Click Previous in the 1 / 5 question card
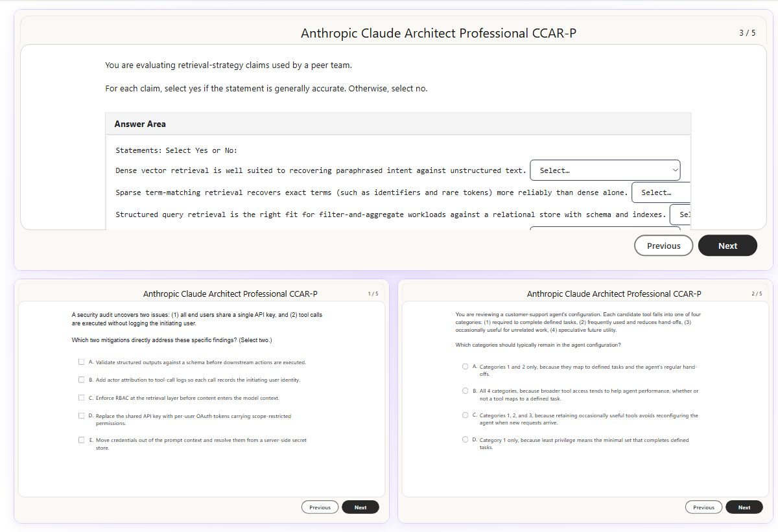778x532 pixels. coord(320,507)
